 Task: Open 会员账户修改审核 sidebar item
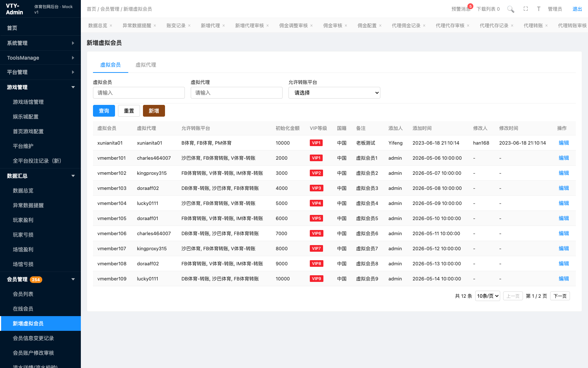click(x=40, y=353)
